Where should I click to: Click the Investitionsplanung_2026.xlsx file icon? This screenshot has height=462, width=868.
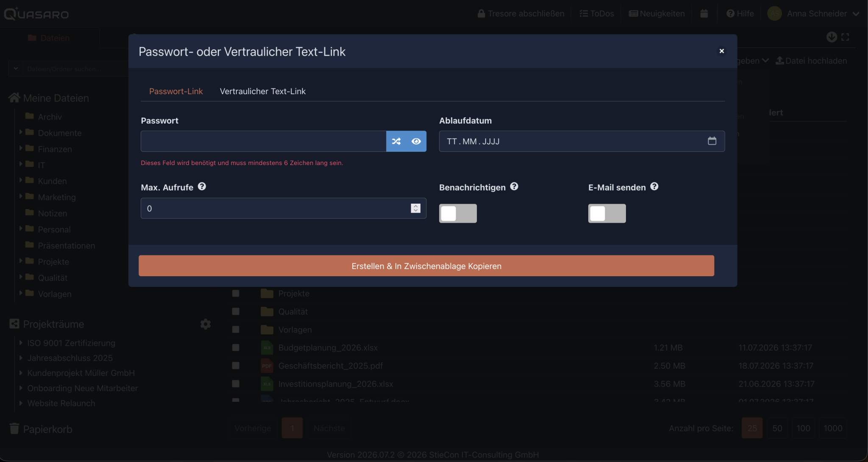point(267,384)
